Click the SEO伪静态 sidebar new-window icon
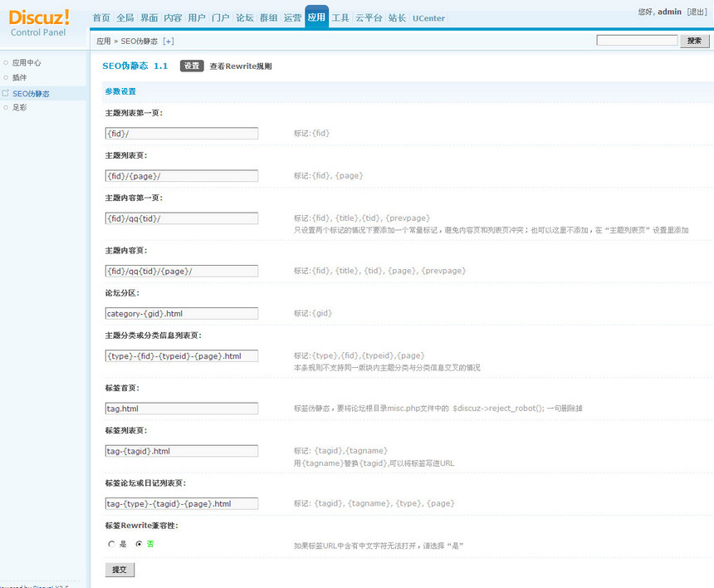The width and height of the screenshot is (714, 588). point(6,93)
